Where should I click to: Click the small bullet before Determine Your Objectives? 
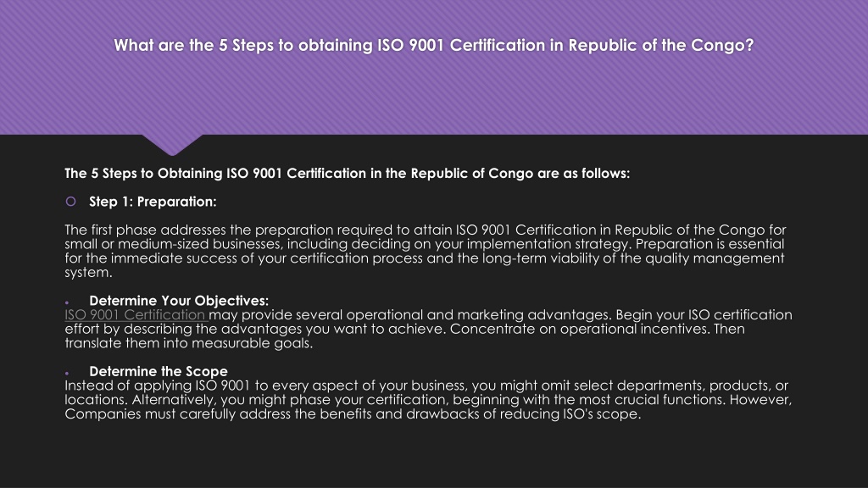(x=67, y=302)
